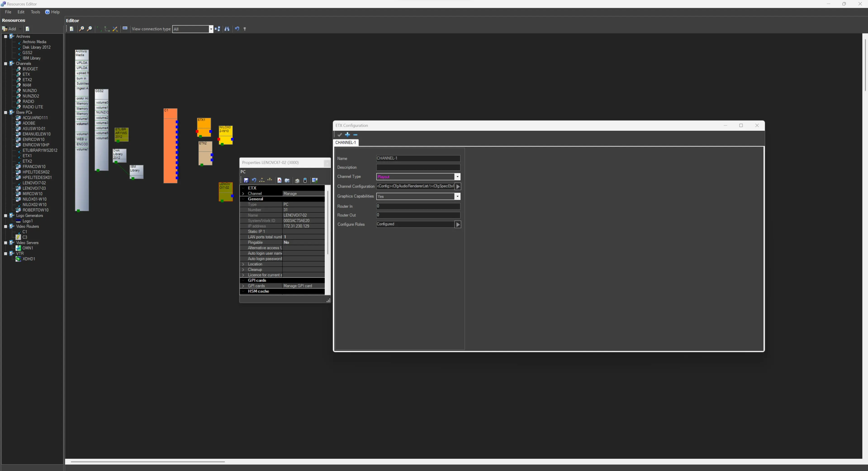Click the Configure Roles arrow button
Viewport: 868px width, 471px height.
[x=458, y=224]
